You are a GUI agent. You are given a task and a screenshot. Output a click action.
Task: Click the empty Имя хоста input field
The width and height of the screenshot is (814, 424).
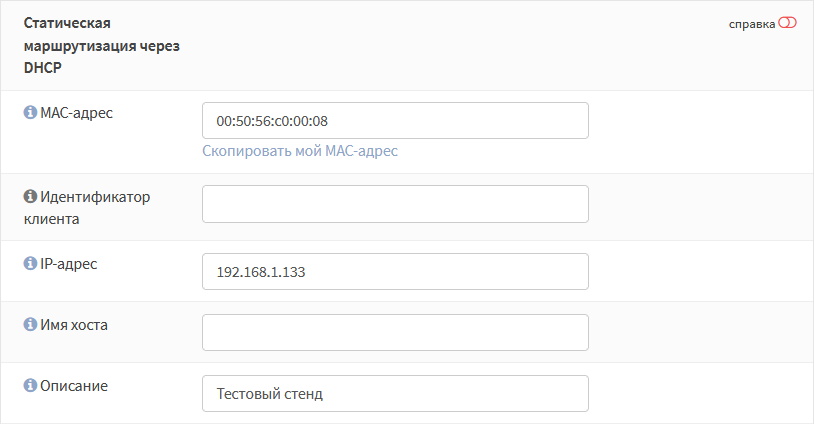click(395, 332)
